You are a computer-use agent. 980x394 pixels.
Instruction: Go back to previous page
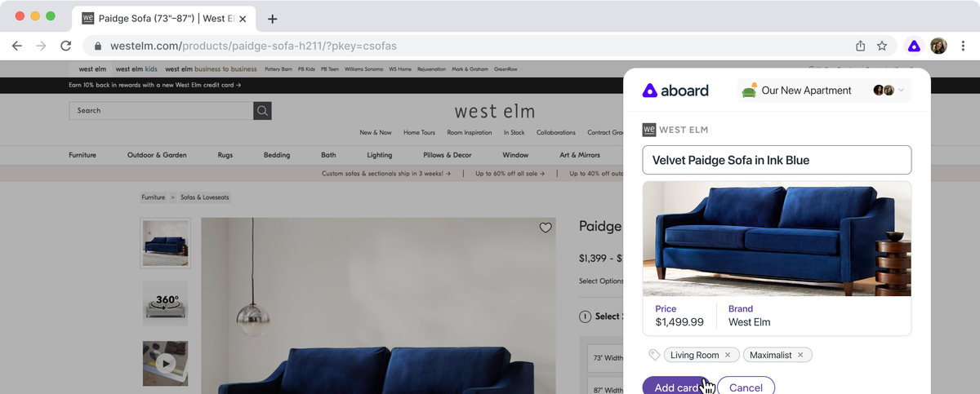[17, 46]
